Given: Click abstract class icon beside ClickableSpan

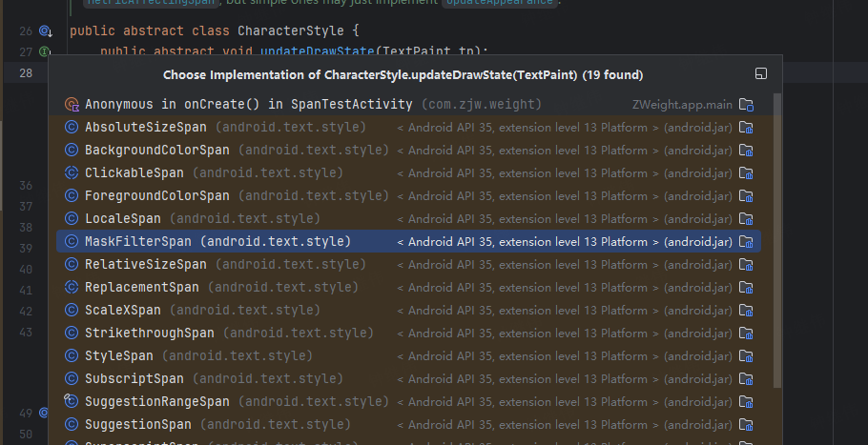Looking at the screenshot, I should point(72,173).
